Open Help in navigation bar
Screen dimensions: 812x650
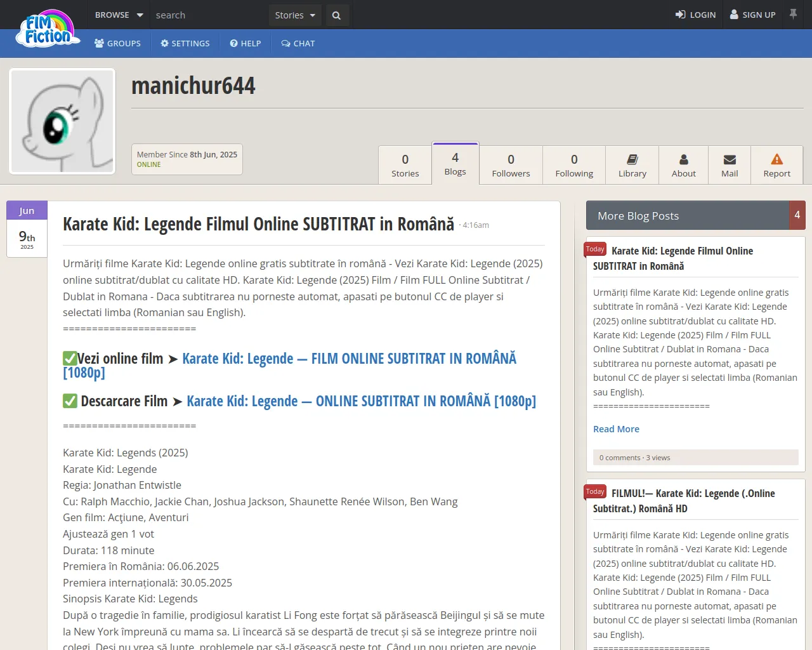(246, 43)
